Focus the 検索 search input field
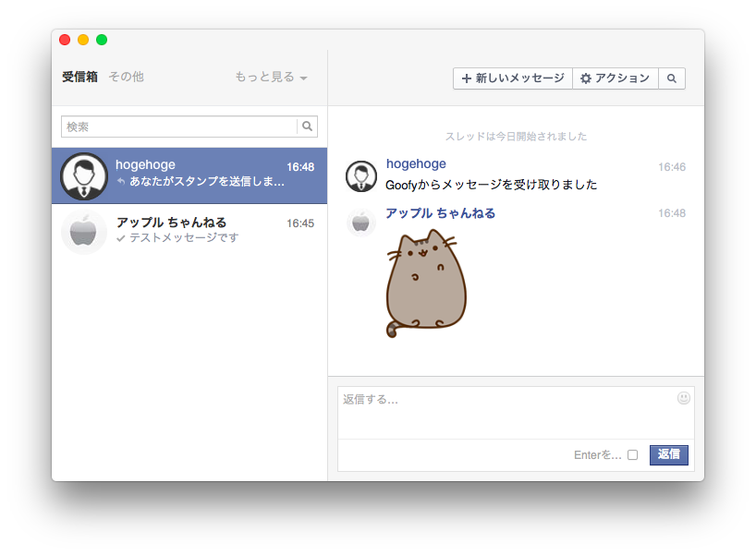 pos(179,127)
